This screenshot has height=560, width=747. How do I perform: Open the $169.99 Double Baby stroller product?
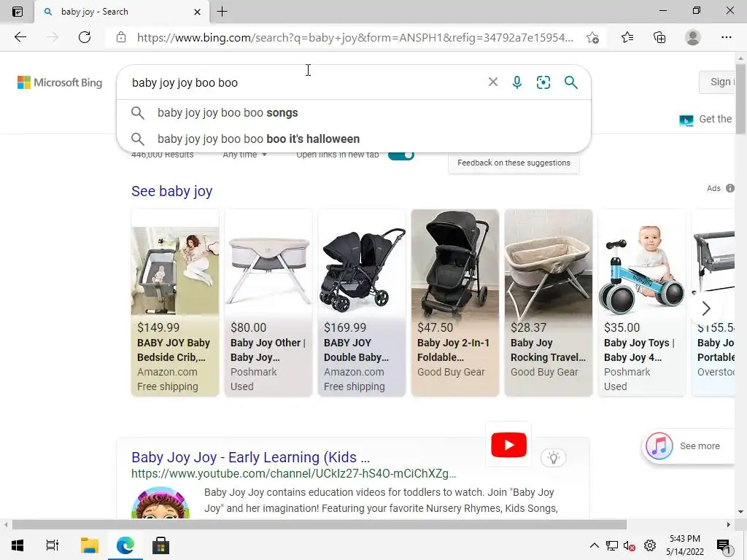pos(362,303)
